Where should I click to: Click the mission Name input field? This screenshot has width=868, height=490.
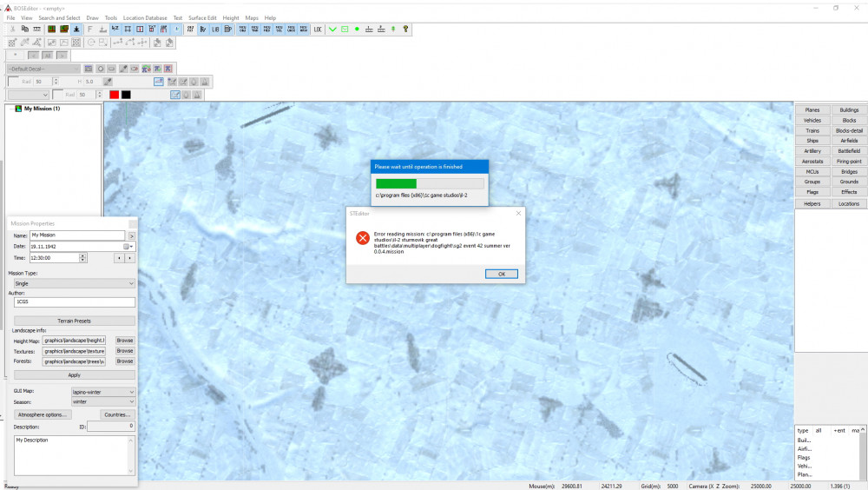[77, 235]
